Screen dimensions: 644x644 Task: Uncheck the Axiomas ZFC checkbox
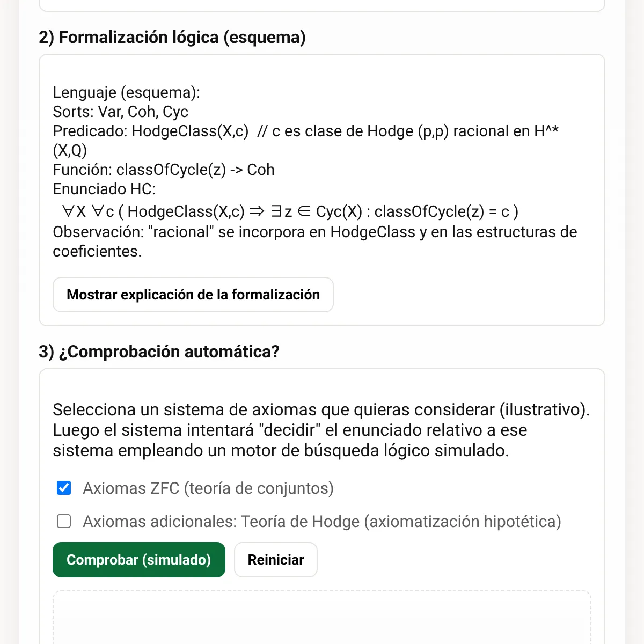pos(64,488)
